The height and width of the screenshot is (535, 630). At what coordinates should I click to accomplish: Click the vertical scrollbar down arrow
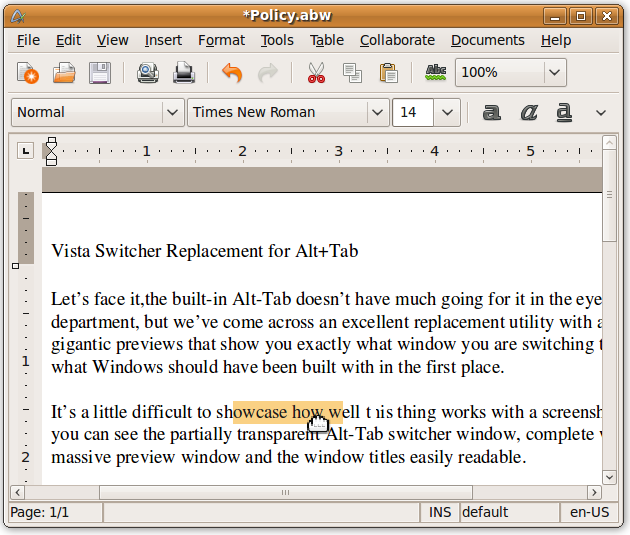click(610, 477)
